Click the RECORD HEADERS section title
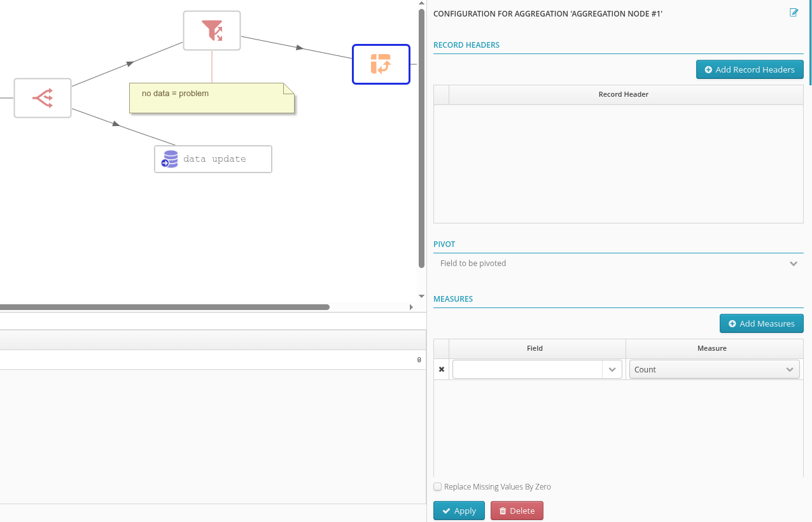Screen dimensions: 812x522 tap(466, 45)
